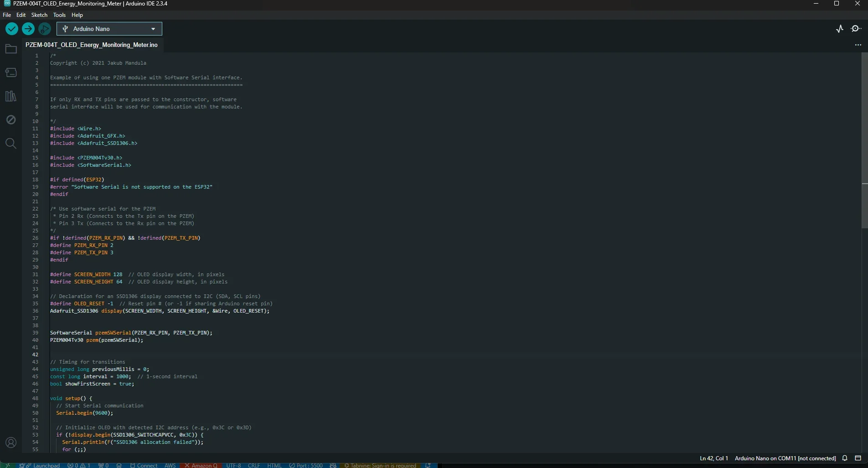Click Arduino Nano on COM11 status text
Viewport: 868px width, 468px height.
pyautogui.click(x=785, y=458)
